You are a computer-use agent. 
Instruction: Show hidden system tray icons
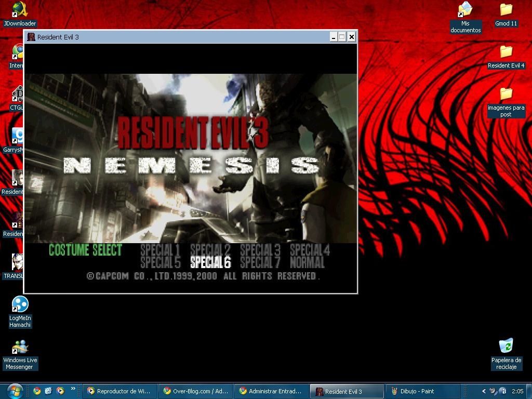coord(484,391)
